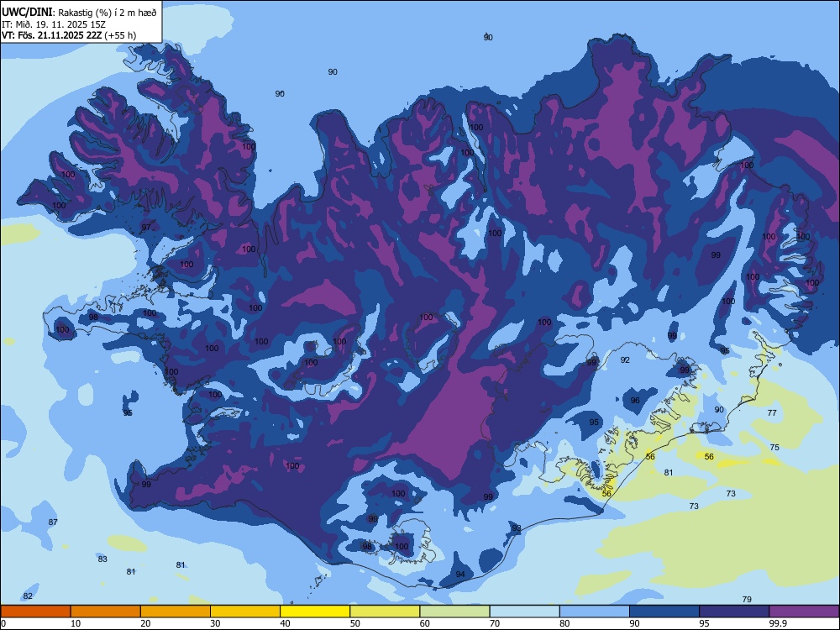Select the 'VT: Fös. 21.11.2025 22Z' valid time
840x630 pixels.
click(x=51, y=35)
